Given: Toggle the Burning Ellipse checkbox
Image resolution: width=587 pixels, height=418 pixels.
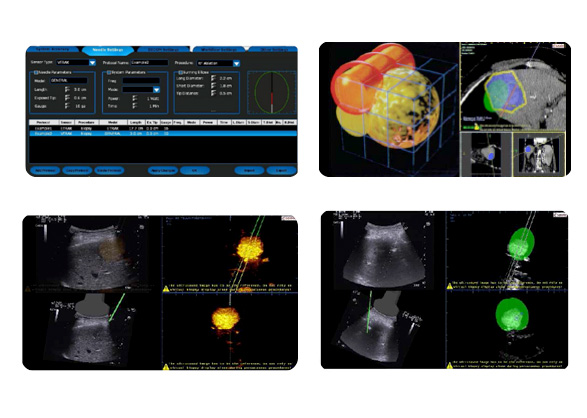Looking at the screenshot, I should [180, 72].
